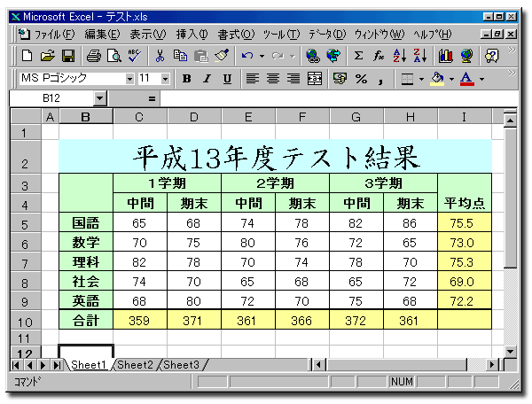Run the ABC spell check
532x404 pixels.
[135, 56]
